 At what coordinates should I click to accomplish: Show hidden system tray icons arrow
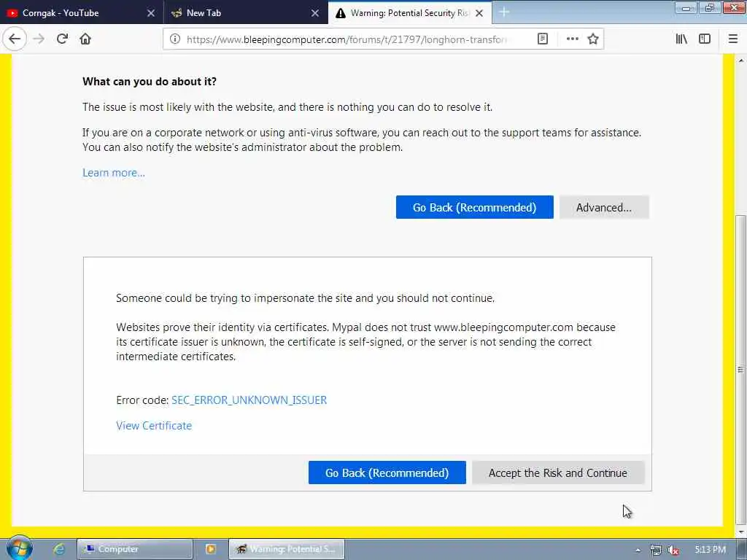[638, 550]
